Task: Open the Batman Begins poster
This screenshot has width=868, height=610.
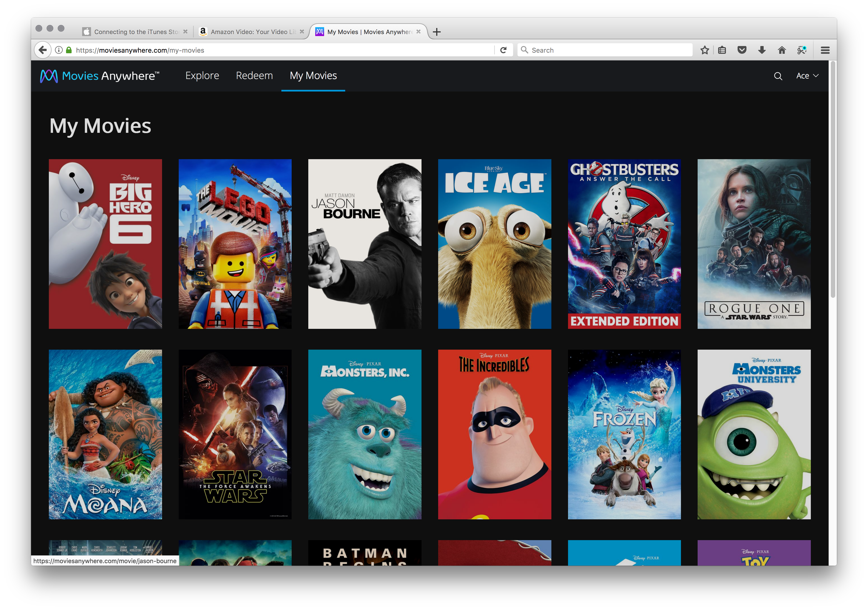Action: click(365, 553)
